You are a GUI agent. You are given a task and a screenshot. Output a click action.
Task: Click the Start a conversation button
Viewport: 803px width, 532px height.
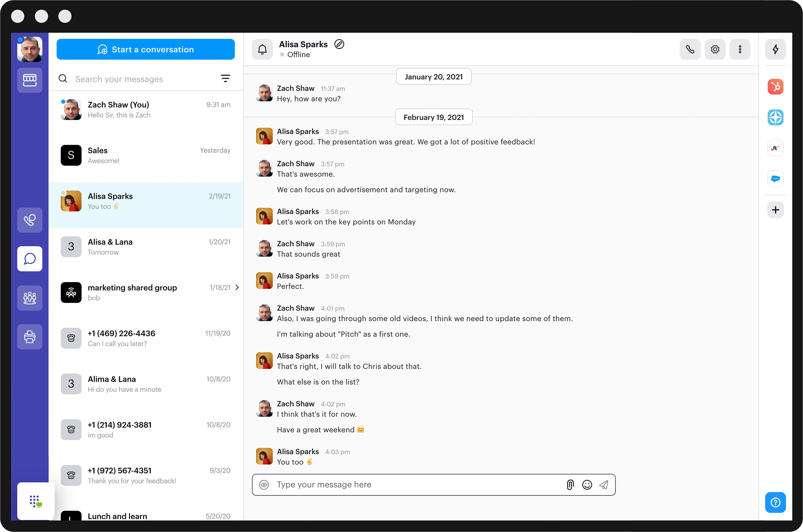[x=146, y=49]
